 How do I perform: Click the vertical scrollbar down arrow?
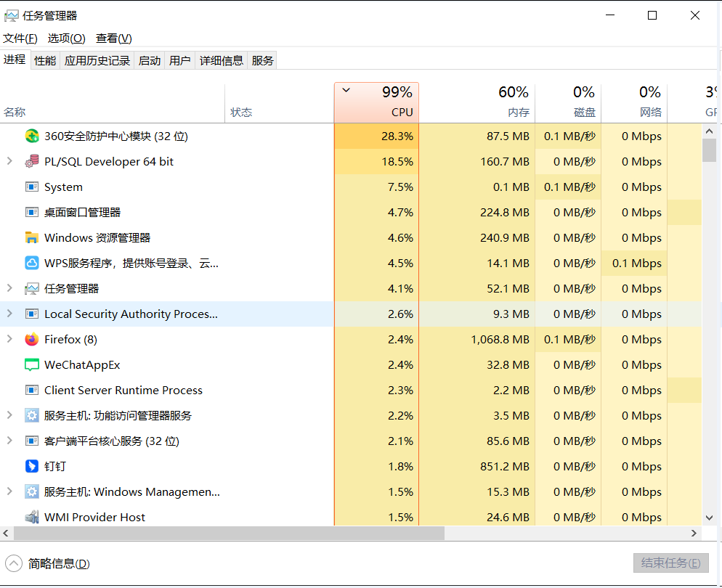(709, 518)
